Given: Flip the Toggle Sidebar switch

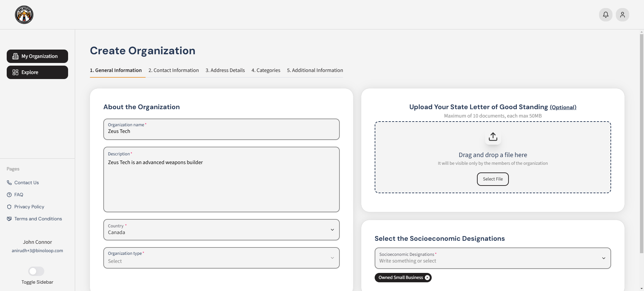Looking at the screenshot, I should click(36, 271).
